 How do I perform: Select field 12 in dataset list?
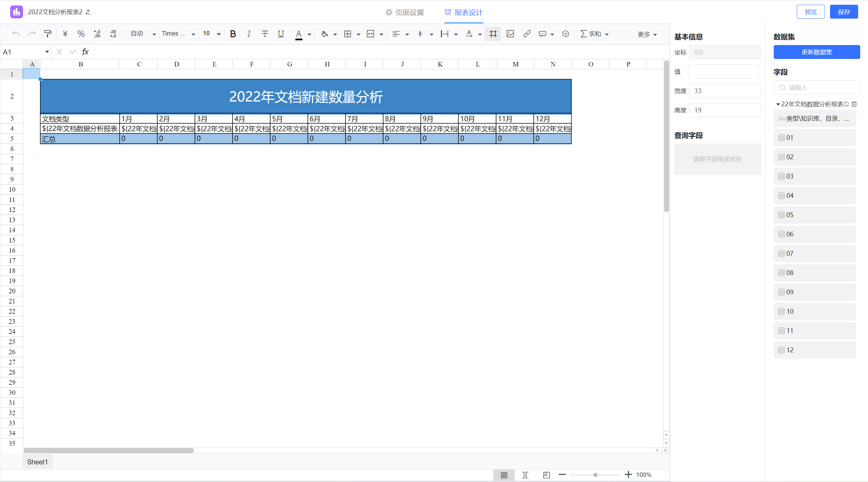[x=815, y=350]
